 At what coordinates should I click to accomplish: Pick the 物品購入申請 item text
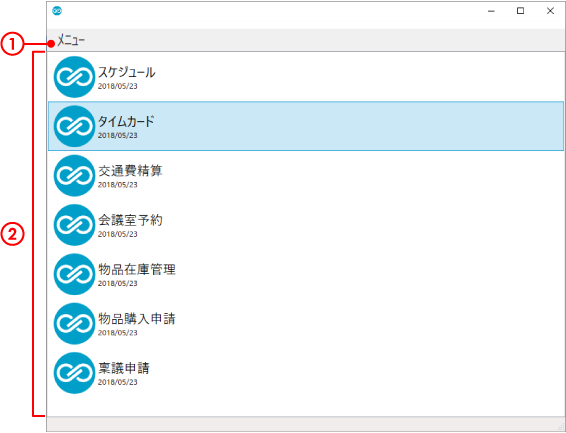[x=137, y=319]
